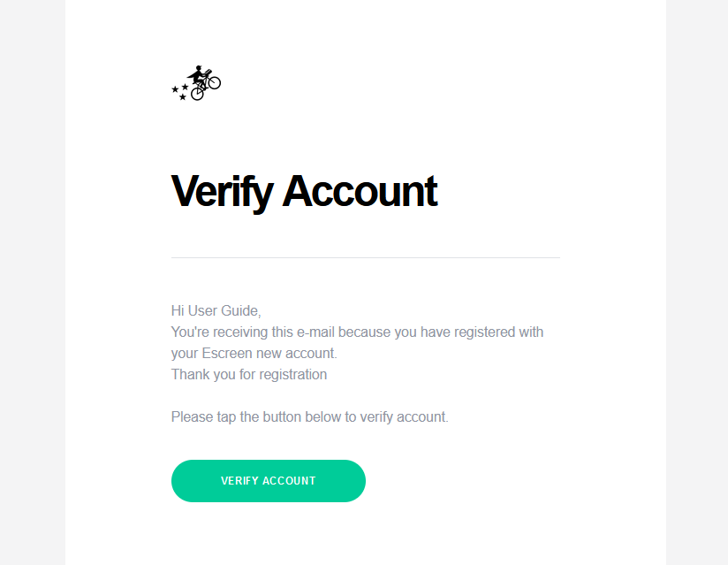Screen dimensions: 728x565
Task: Click the "Please tap the button below" sentence
Action: (309, 416)
